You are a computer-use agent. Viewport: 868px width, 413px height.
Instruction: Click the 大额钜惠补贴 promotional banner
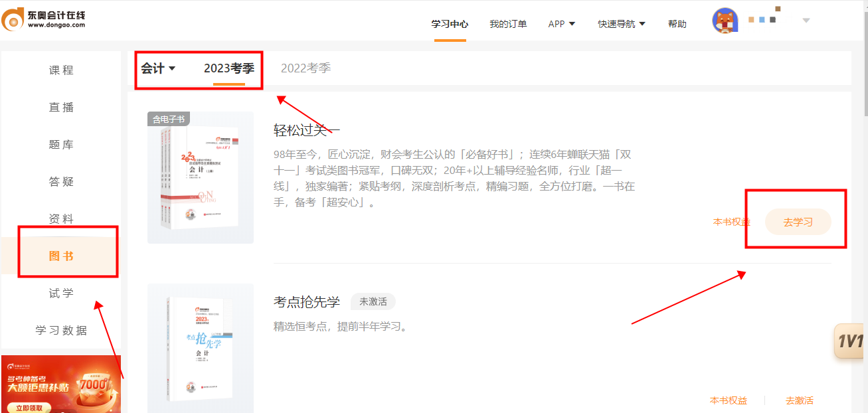pos(61,385)
